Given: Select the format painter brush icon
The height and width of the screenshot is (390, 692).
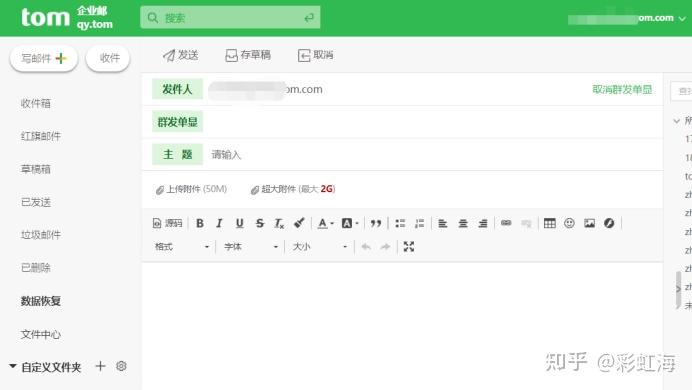Looking at the screenshot, I should (x=299, y=223).
